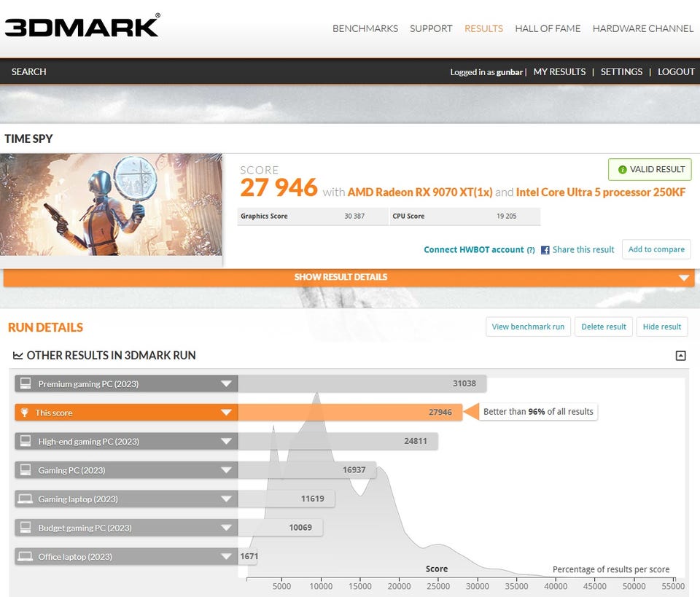The width and height of the screenshot is (700, 597).
Task: Click the Valid Result info icon
Action: click(x=622, y=170)
